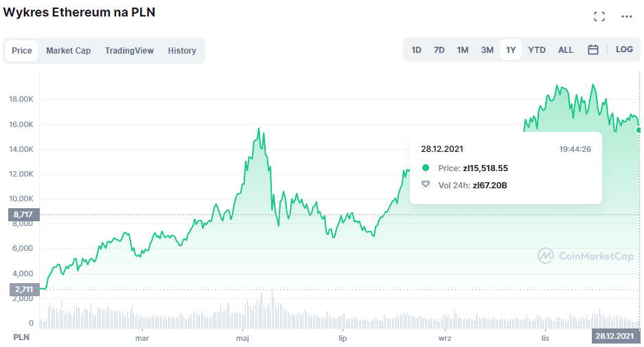The width and height of the screenshot is (644, 347).
Task: Toggle LOG scale on the chart
Action: 624,49
